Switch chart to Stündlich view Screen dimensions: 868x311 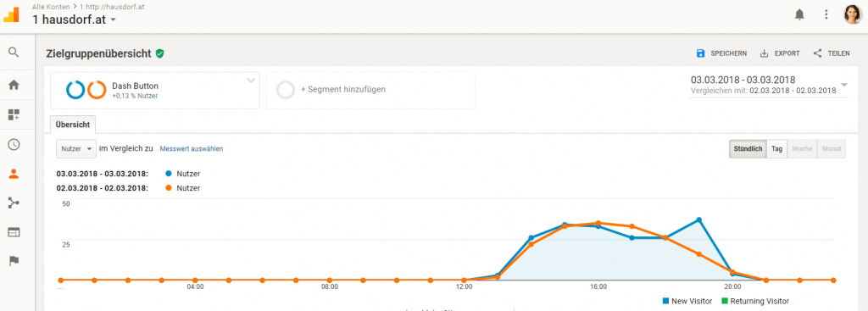748,149
